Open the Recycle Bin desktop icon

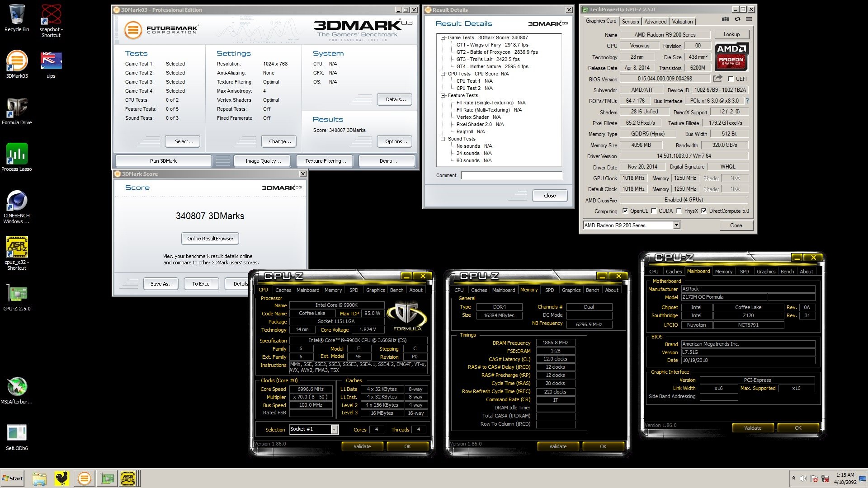(17, 18)
